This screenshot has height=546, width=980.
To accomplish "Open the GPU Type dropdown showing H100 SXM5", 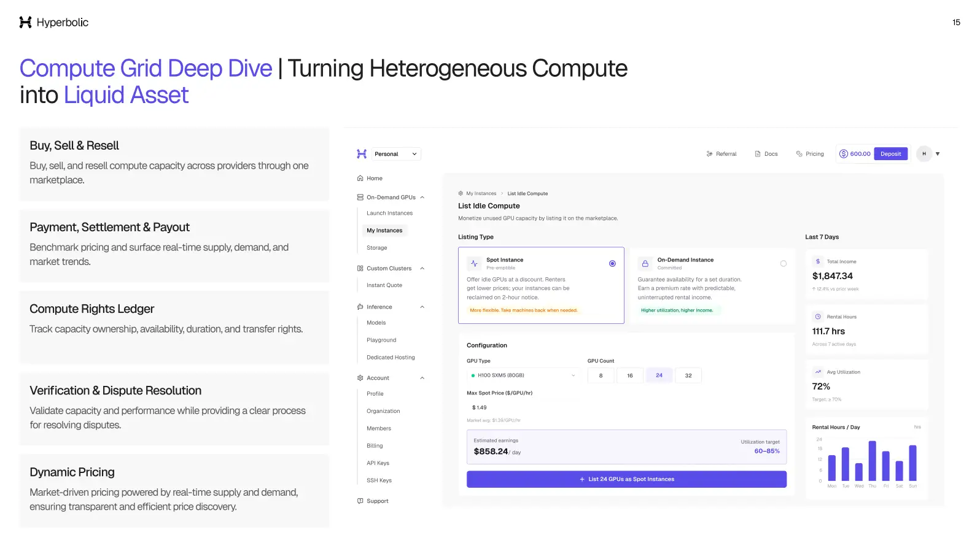I will tap(523, 375).
